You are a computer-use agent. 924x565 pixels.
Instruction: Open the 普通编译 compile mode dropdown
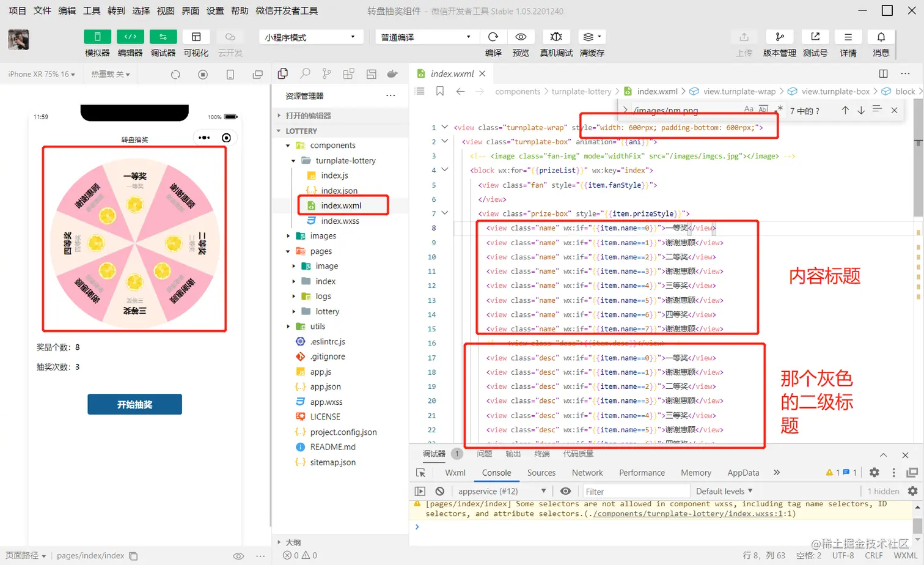point(426,37)
